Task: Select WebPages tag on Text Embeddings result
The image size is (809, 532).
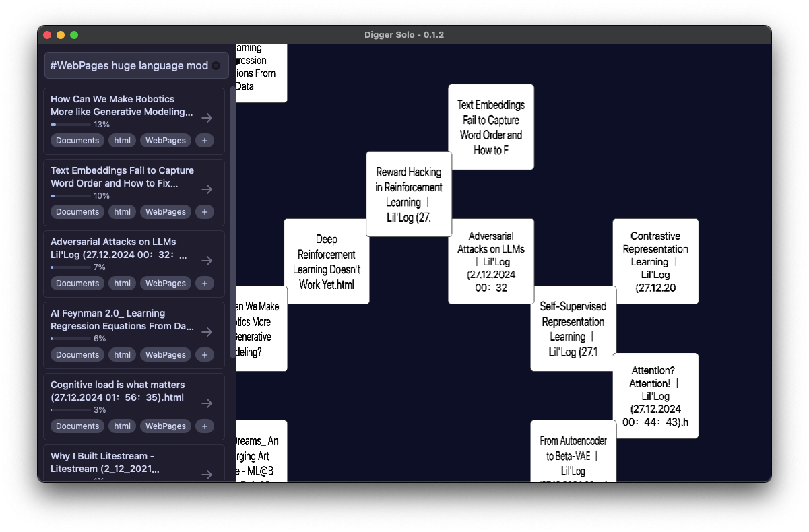Action: [x=166, y=212]
